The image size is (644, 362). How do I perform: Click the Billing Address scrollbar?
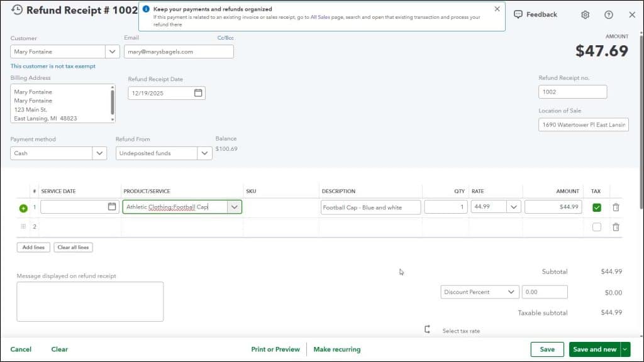pos(113,104)
